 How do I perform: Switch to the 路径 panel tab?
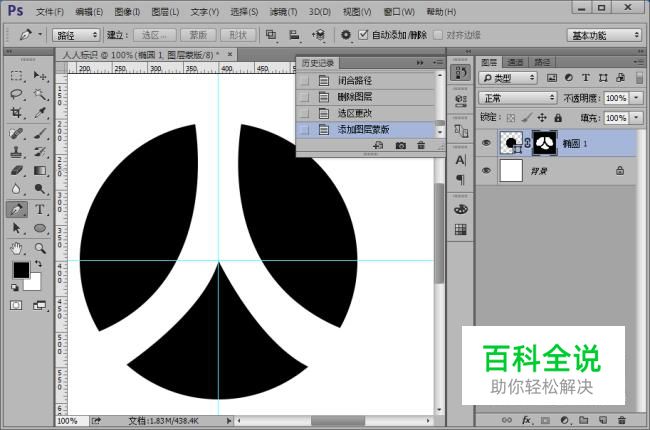point(542,62)
